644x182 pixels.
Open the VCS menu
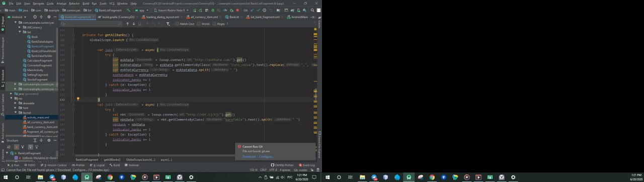pyautogui.click(x=112, y=4)
